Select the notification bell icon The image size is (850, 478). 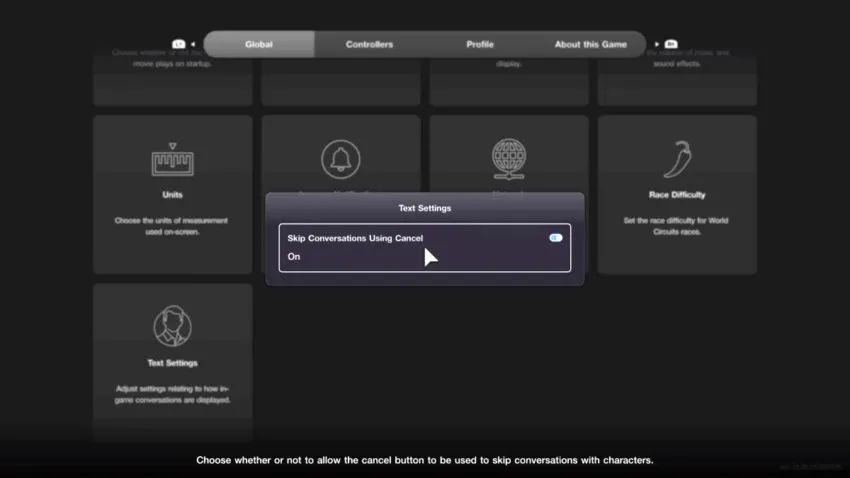[x=340, y=159]
